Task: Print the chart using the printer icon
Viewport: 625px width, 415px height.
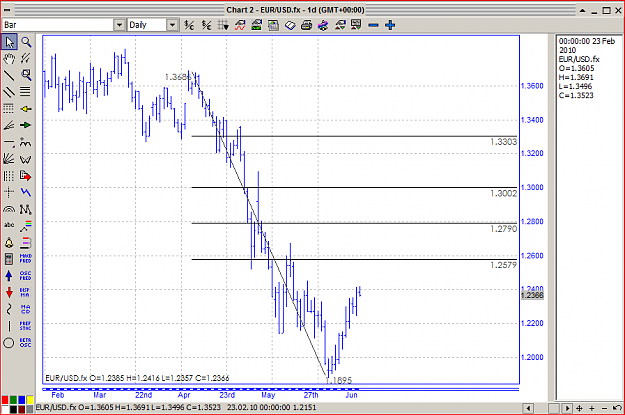Action: 306,25
